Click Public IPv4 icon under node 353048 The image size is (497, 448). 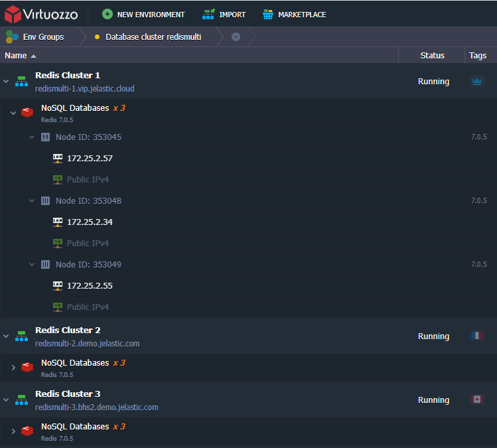(x=58, y=244)
